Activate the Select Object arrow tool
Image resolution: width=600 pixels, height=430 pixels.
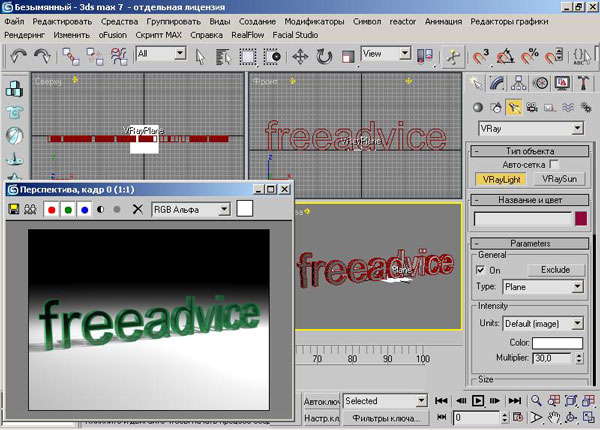200,57
